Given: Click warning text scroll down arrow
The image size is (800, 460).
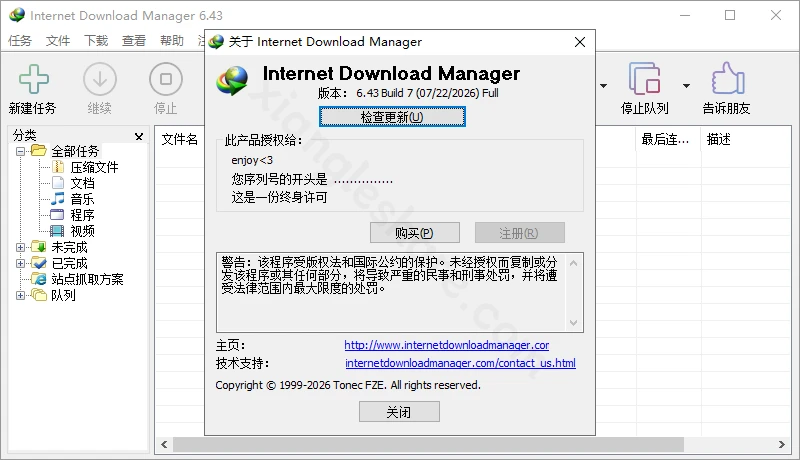Looking at the screenshot, I should [573, 322].
